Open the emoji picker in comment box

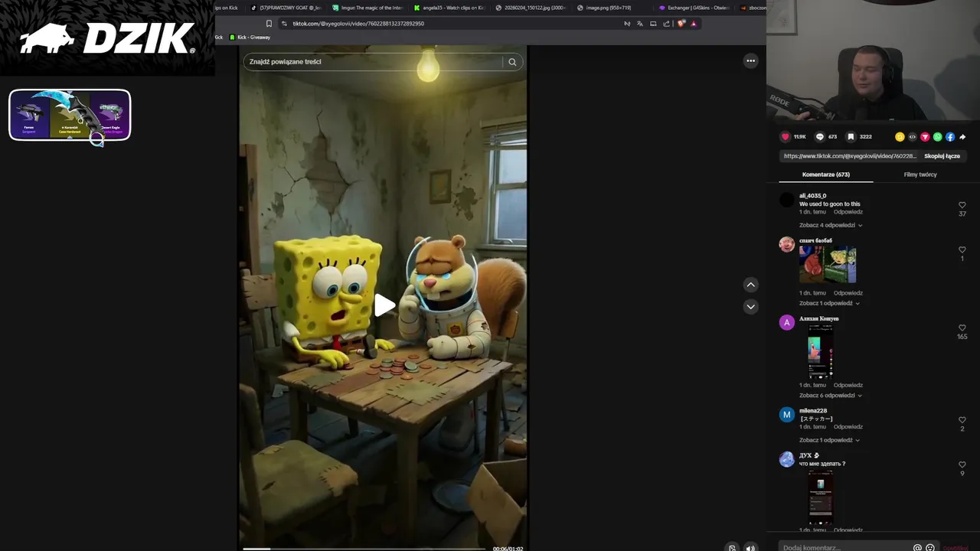point(930,548)
